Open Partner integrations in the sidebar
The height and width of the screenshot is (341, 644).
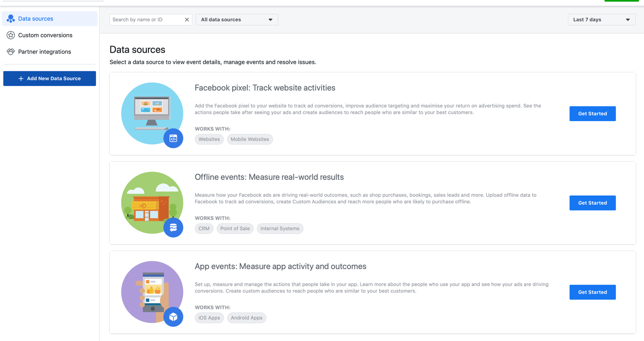[x=50, y=52]
